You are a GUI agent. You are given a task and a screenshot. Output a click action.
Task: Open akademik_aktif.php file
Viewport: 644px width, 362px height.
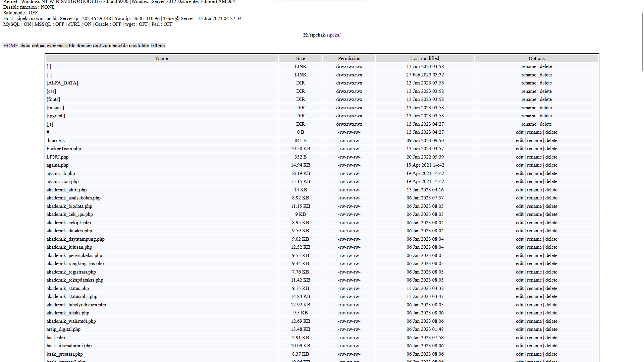[x=67, y=190]
